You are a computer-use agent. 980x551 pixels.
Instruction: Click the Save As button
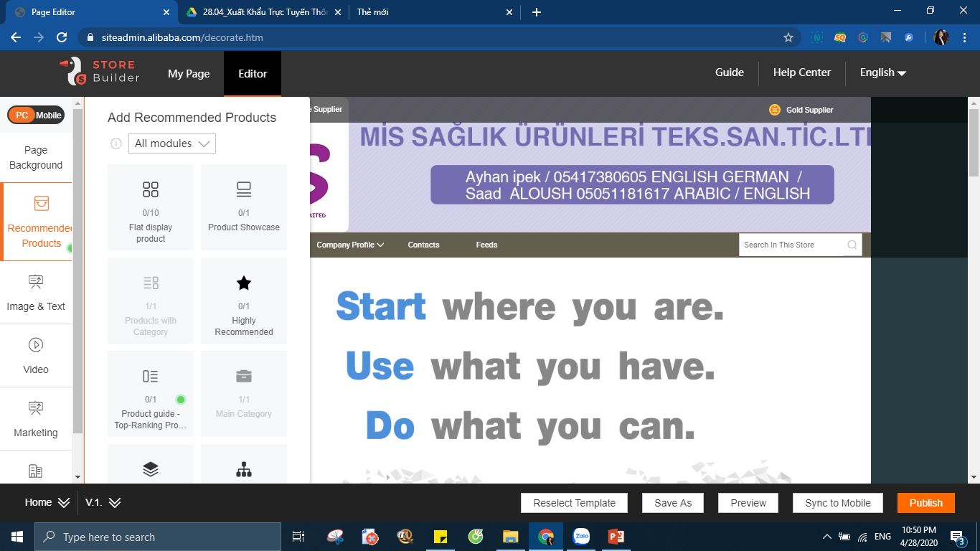pos(673,503)
